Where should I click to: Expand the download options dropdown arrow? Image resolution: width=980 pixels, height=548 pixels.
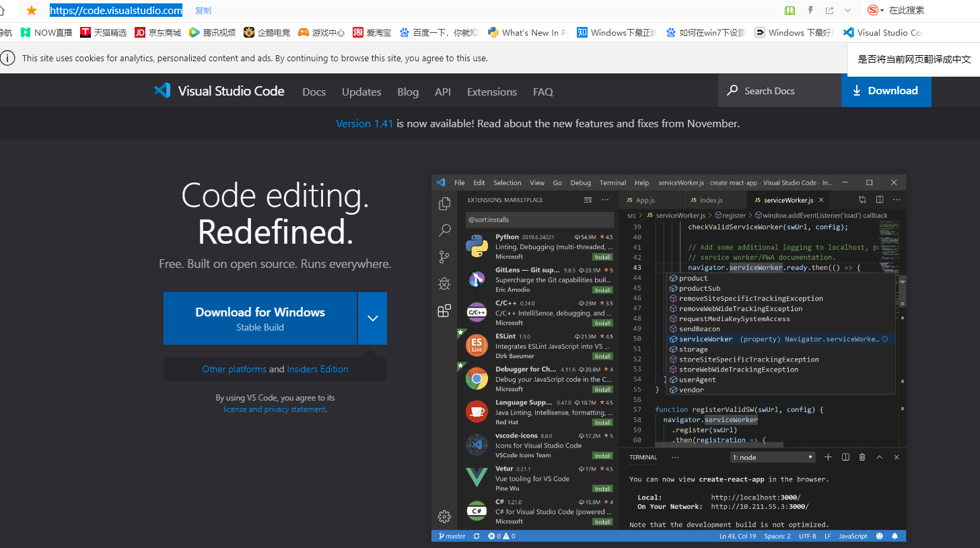pyautogui.click(x=373, y=318)
